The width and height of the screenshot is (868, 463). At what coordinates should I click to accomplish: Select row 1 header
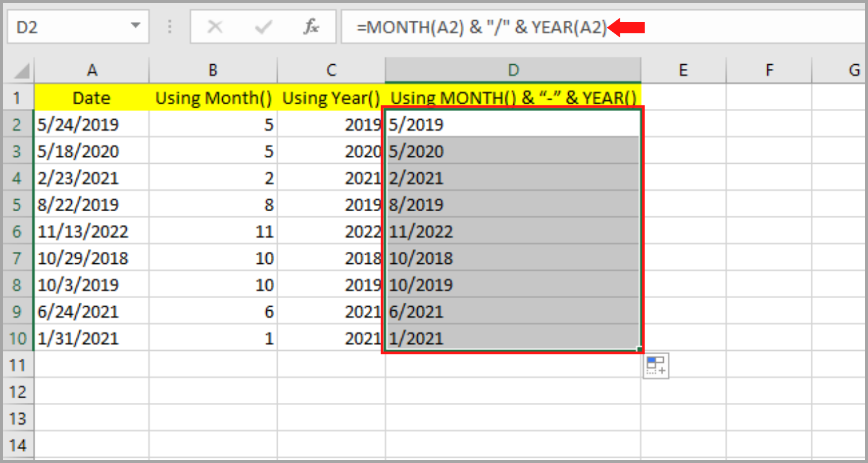[17, 97]
